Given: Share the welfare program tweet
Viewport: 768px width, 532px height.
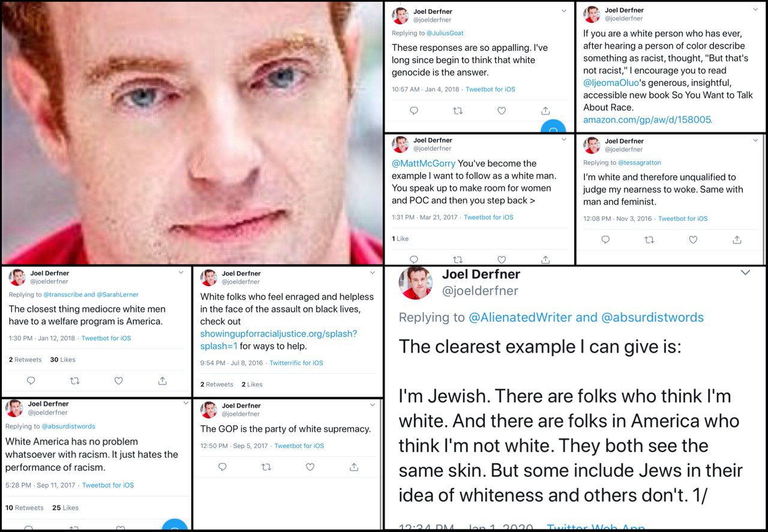Looking at the screenshot, I should (163, 380).
